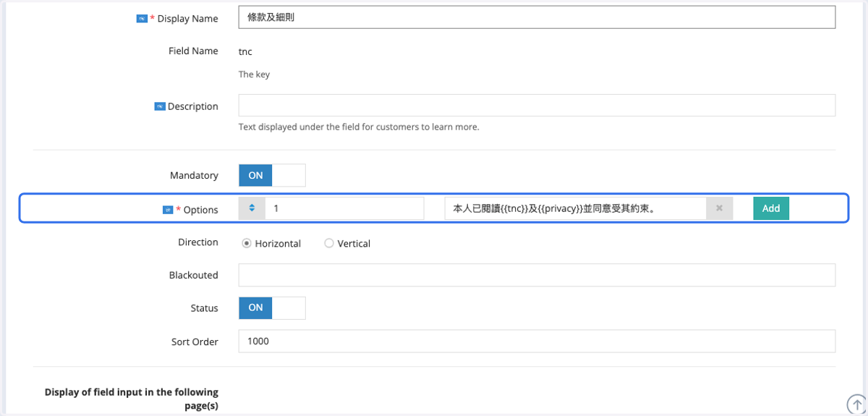868x416 pixels.
Task: Select the Vertical direction radio button
Action: pos(329,244)
